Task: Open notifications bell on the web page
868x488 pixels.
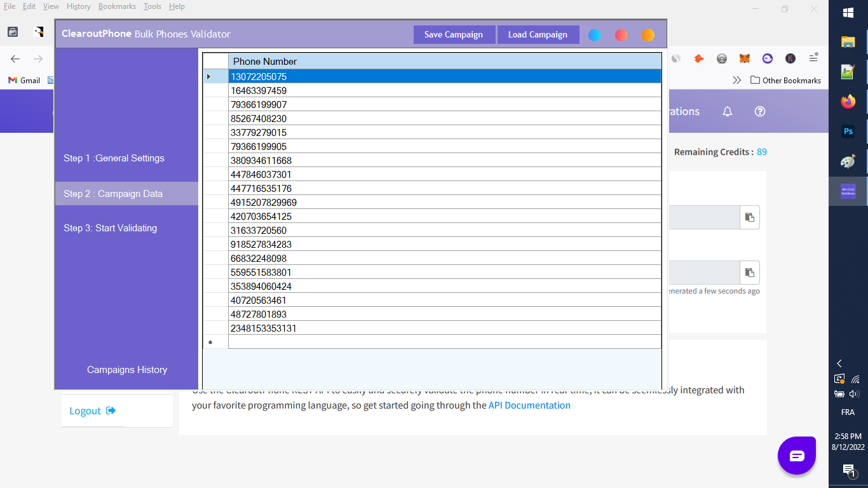Action: (728, 111)
